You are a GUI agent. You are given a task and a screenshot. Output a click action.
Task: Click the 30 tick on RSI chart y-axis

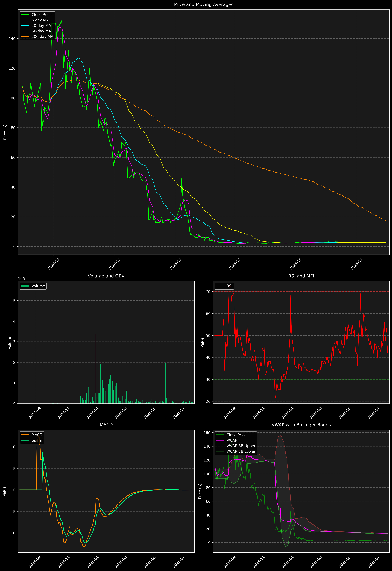pyautogui.click(x=208, y=379)
